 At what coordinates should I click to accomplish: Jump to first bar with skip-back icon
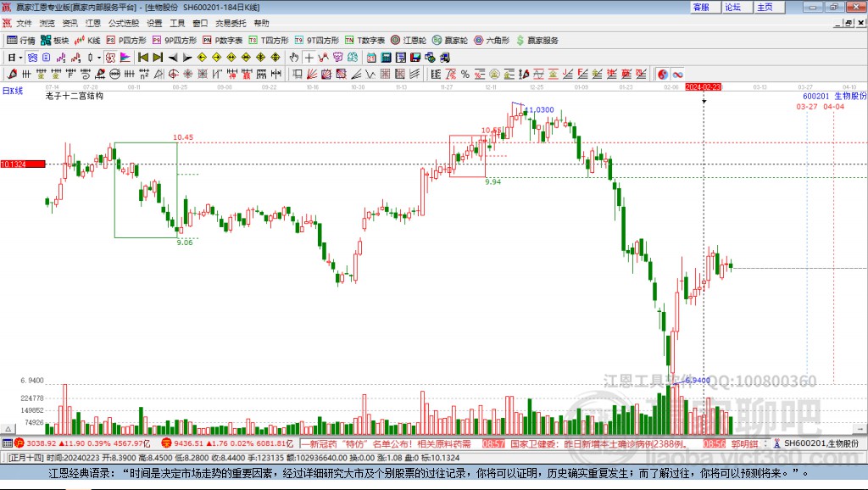142,57
